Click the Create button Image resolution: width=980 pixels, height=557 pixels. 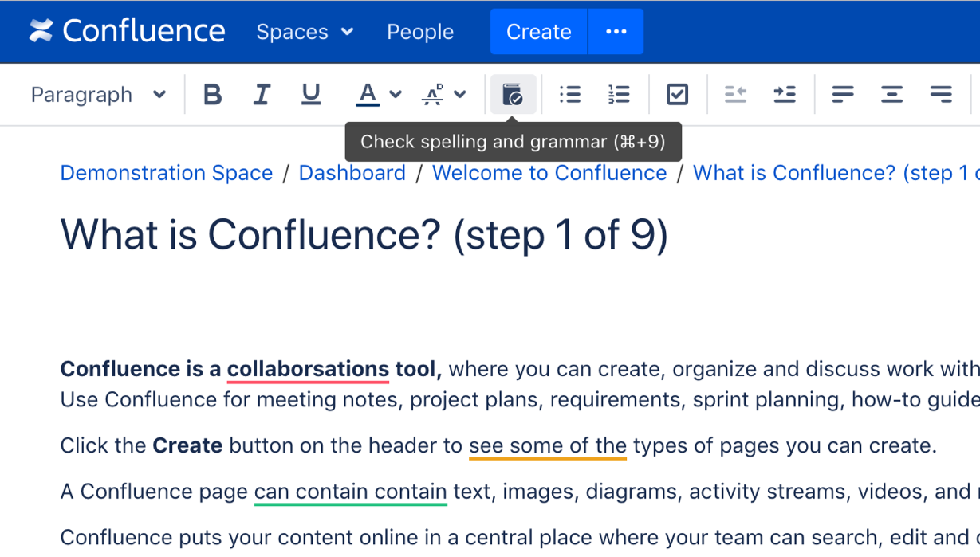(538, 32)
